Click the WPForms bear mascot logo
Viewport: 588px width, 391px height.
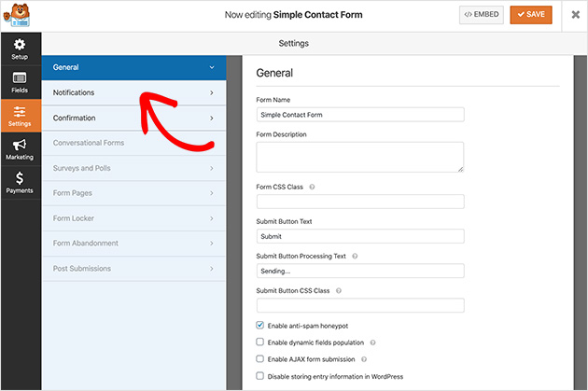coord(20,16)
